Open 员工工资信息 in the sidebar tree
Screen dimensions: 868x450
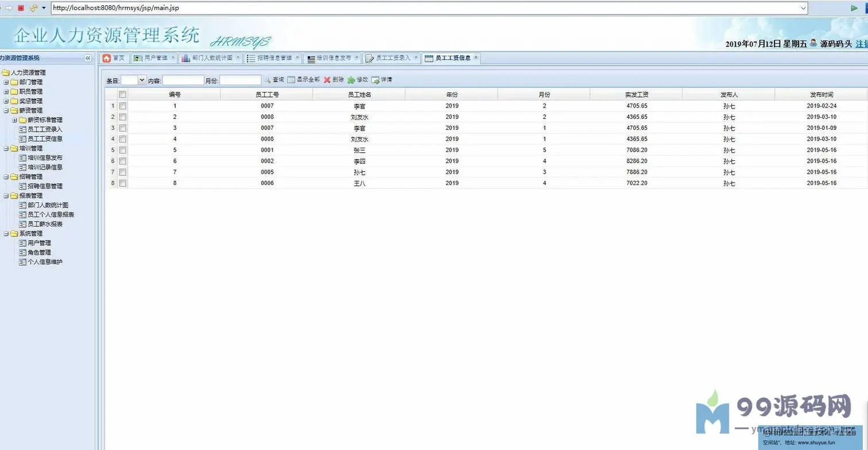[x=45, y=139]
